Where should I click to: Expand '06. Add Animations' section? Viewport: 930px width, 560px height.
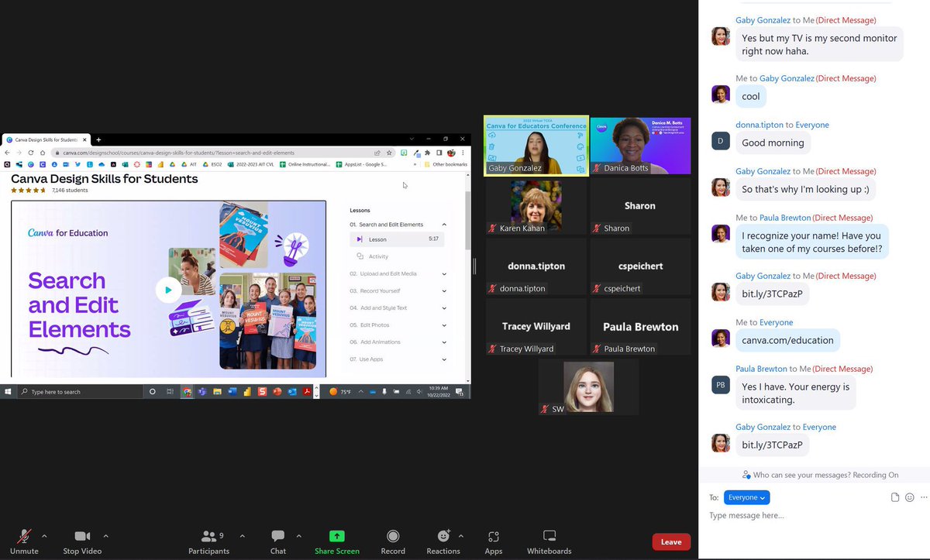pyautogui.click(x=444, y=342)
